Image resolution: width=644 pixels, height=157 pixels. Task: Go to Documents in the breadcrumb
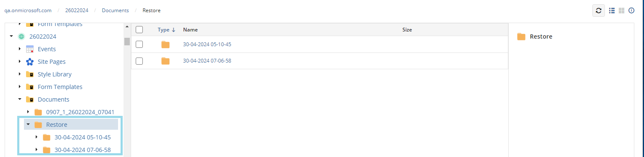115,10
